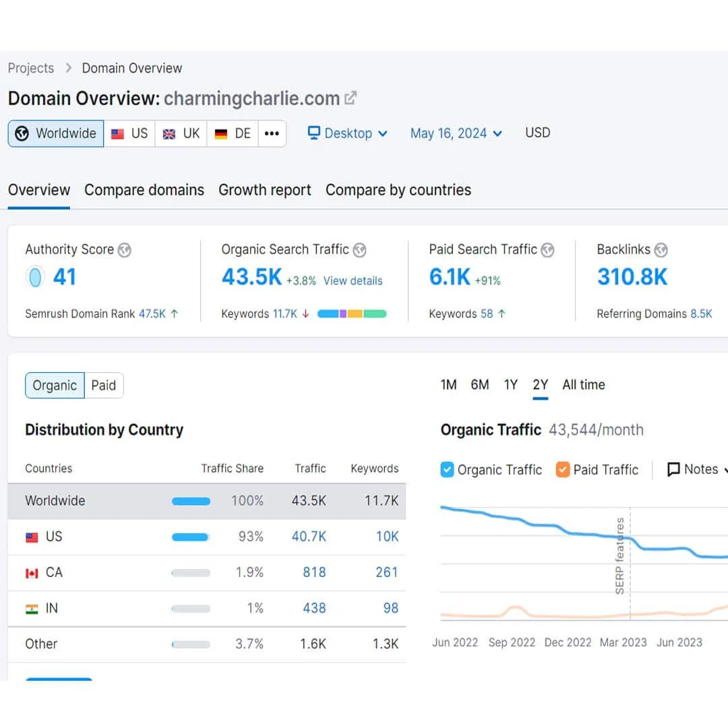The height and width of the screenshot is (728, 728).
Task: Click globe icon next to Paid Search Traffic
Action: click(547, 250)
